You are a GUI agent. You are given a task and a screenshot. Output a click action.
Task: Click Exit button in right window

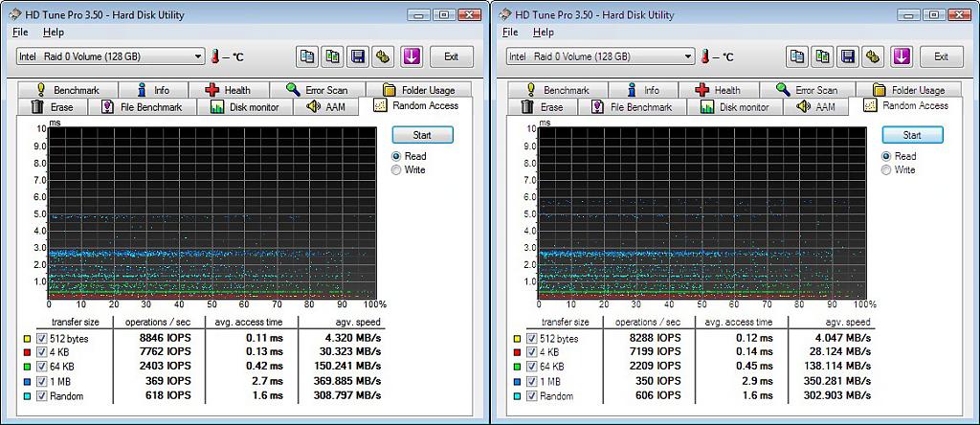click(942, 56)
